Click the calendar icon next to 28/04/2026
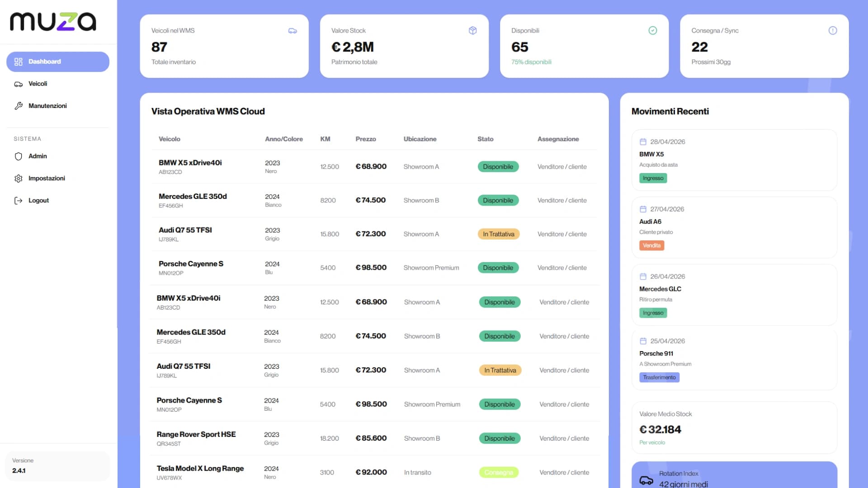Image resolution: width=868 pixels, height=488 pixels. coord(643,142)
